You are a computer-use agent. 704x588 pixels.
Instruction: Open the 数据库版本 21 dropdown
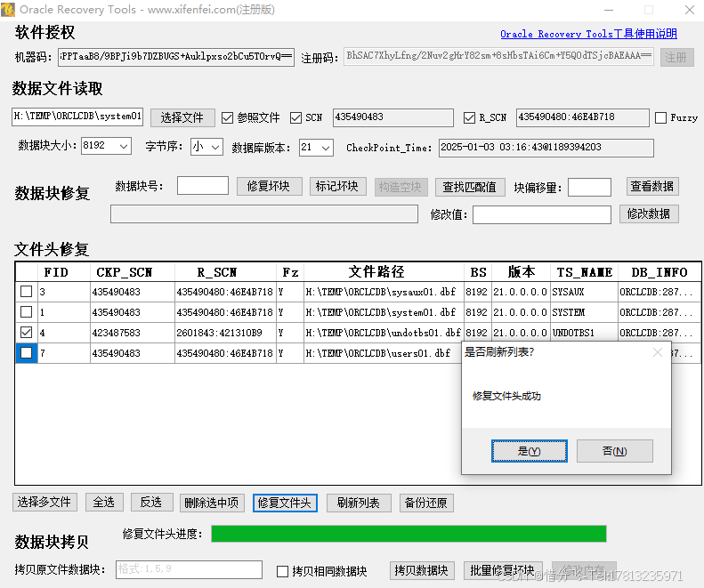click(x=316, y=148)
